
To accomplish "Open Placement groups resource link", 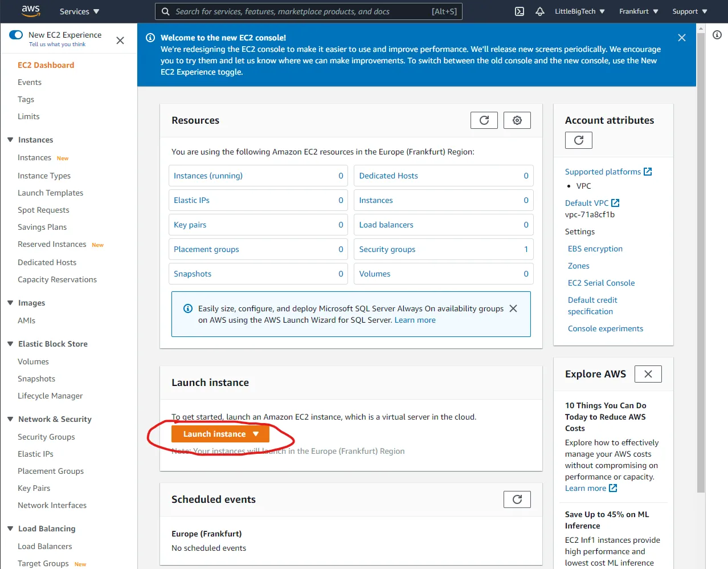I will 206,249.
